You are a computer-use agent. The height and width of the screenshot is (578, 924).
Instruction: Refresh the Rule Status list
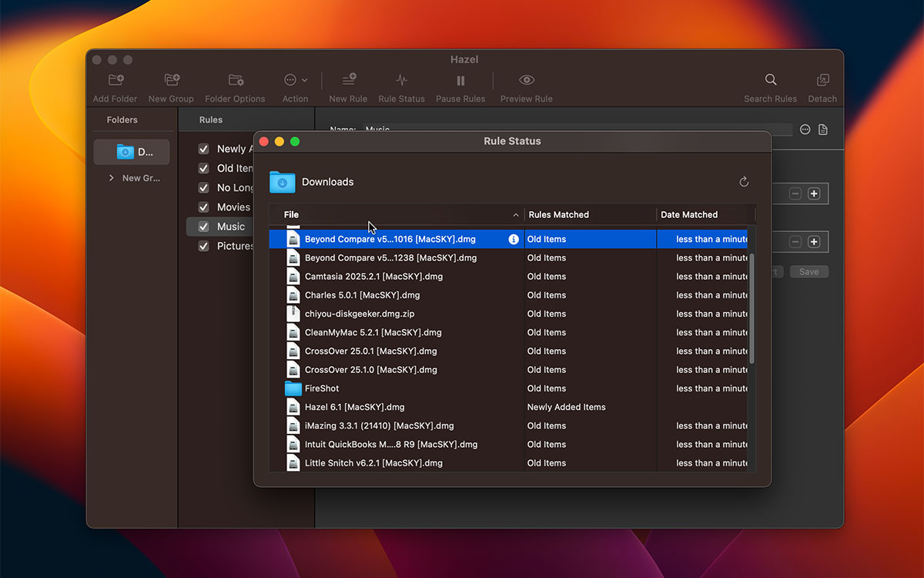point(744,182)
